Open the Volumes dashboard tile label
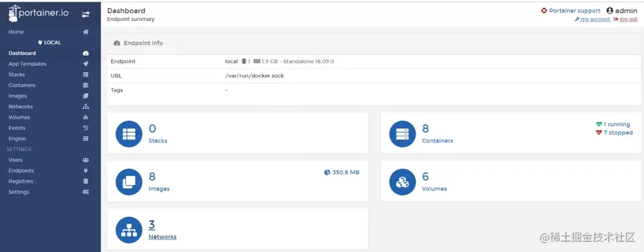 tap(434, 189)
